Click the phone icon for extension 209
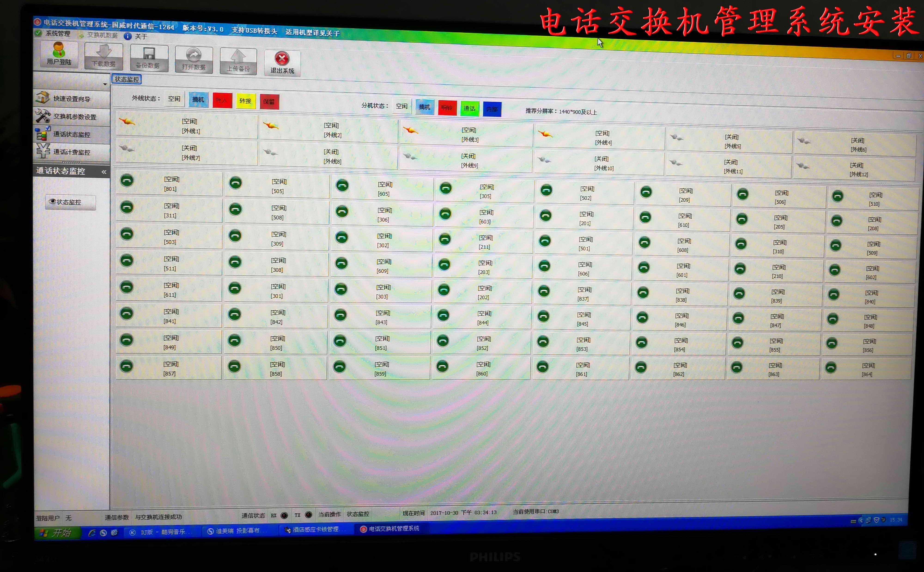 pyautogui.click(x=646, y=192)
